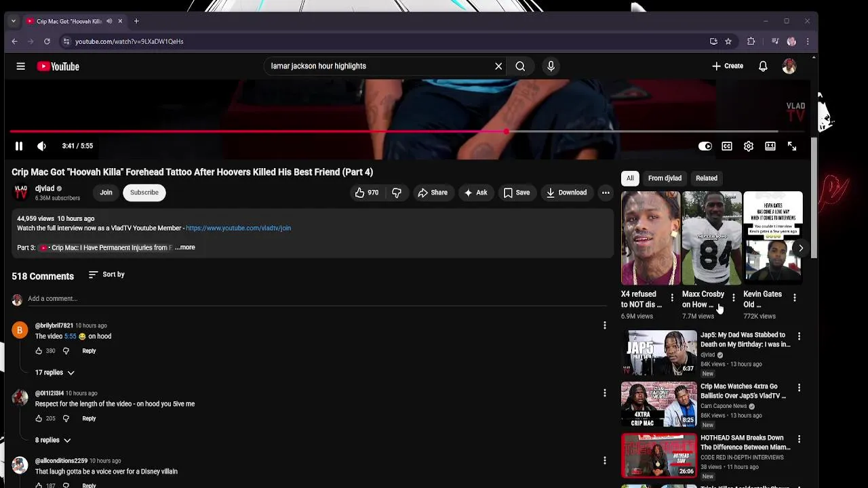The height and width of the screenshot is (488, 868).
Task: Bookmark this page with the star icon
Action: coord(728,41)
